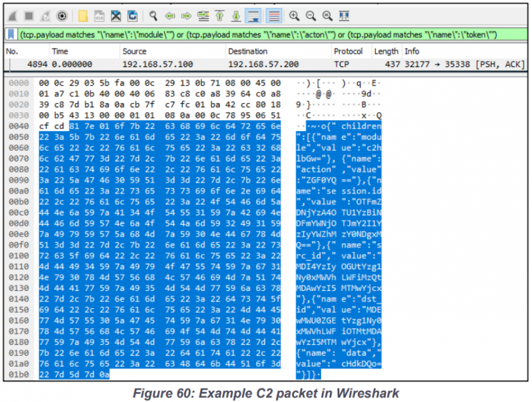Open a capture file with the folder icon
Image resolution: width=532 pixels, height=402 pixels.
tap(83, 16)
